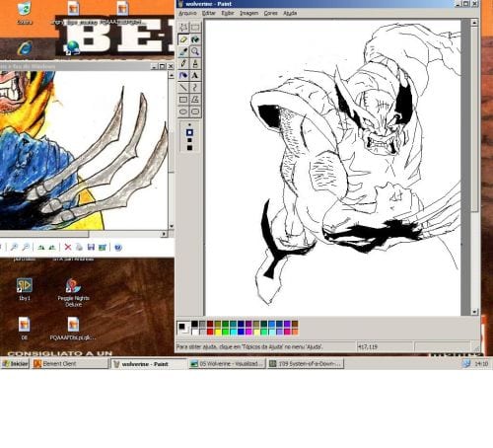Open the Arquivo menu in Paint
The height and width of the screenshot is (448, 493).
point(187,13)
